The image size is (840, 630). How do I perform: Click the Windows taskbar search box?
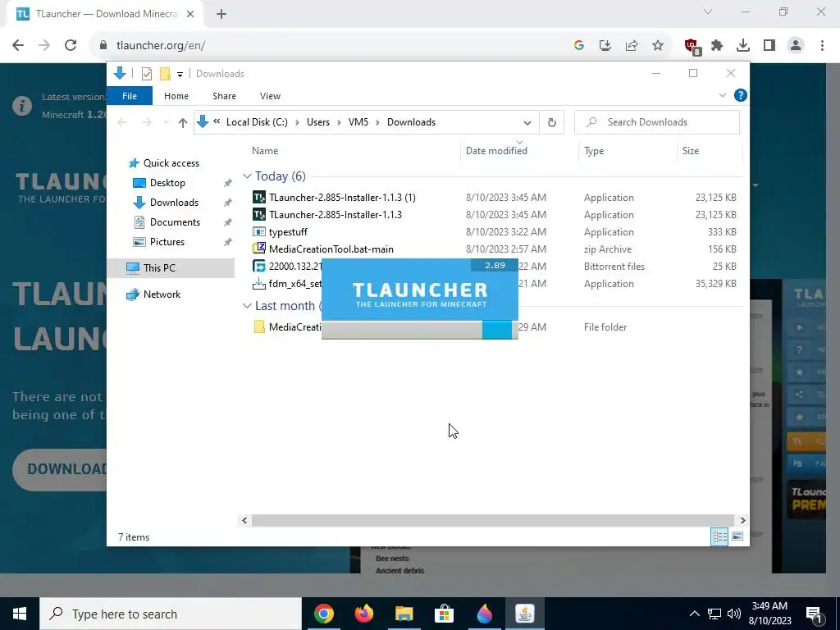pos(171,614)
